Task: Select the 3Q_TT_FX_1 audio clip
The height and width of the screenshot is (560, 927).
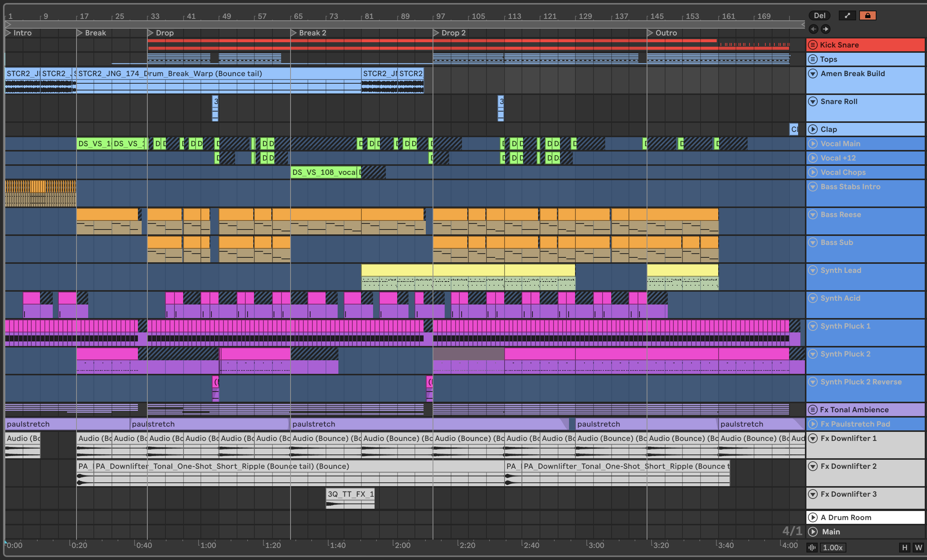Action: [350, 494]
